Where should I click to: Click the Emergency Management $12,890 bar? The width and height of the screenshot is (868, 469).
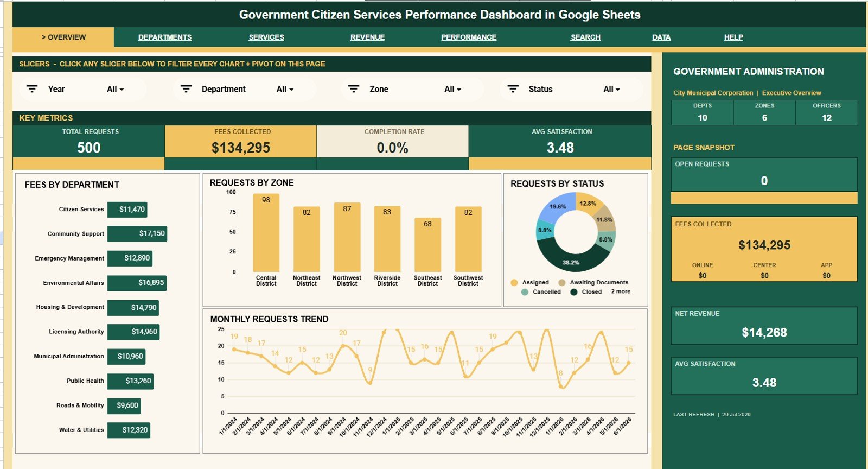[x=130, y=258]
